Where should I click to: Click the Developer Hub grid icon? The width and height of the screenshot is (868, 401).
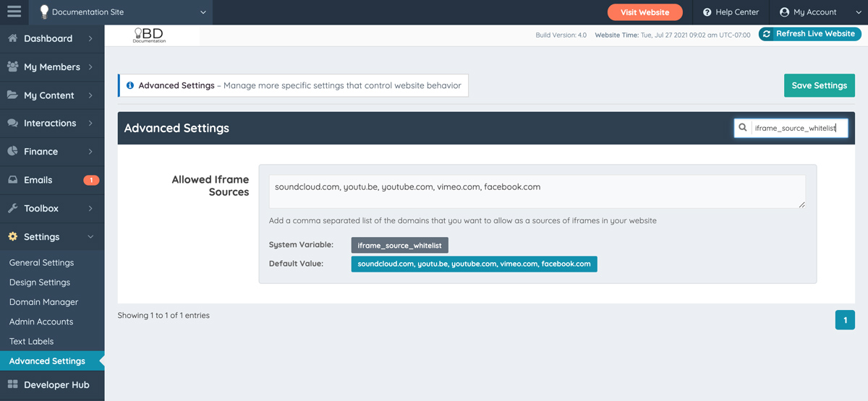[x=12, y=384]
